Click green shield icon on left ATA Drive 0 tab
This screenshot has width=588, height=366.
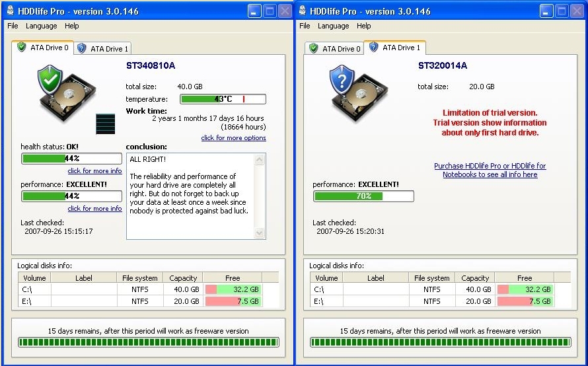point(22,48)
